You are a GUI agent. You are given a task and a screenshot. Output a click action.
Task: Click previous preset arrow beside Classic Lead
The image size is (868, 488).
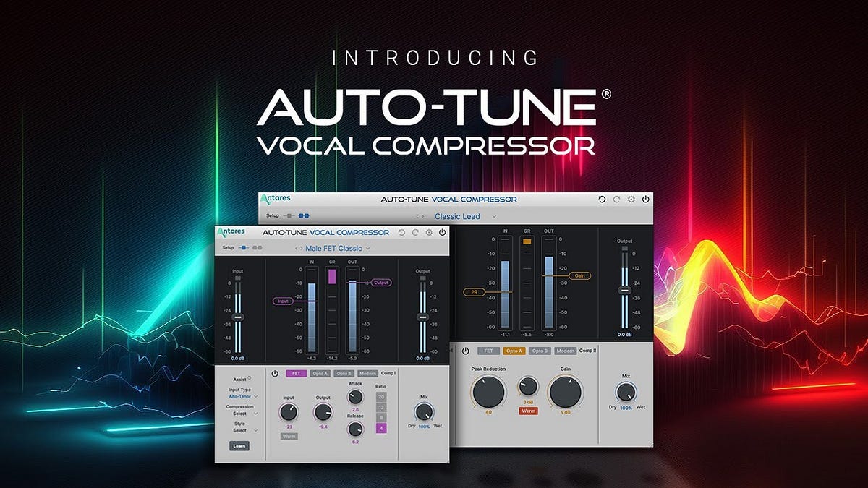(417, 216)
